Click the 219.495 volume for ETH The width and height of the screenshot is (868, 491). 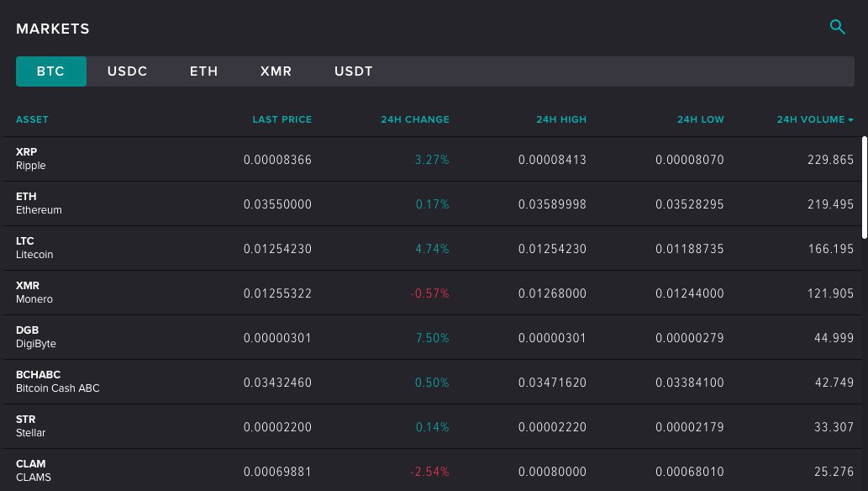830,204
